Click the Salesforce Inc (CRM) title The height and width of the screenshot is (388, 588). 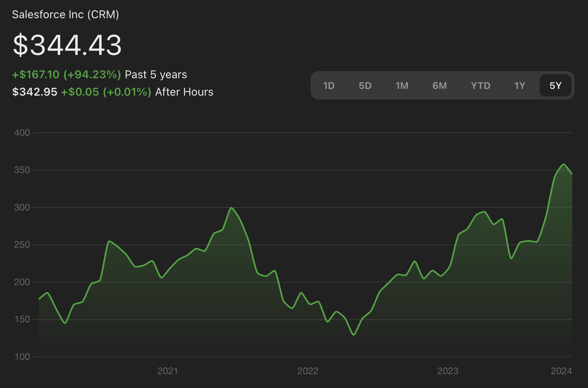pos(66,15)
